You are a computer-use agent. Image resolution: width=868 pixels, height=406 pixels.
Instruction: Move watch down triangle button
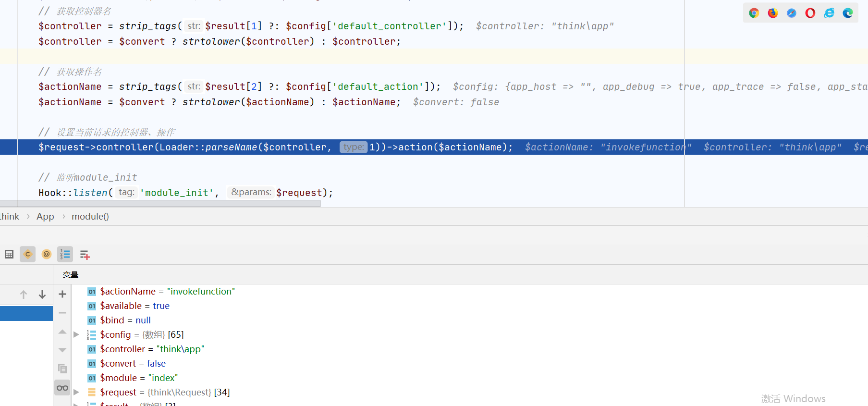[x=62, y=350]
